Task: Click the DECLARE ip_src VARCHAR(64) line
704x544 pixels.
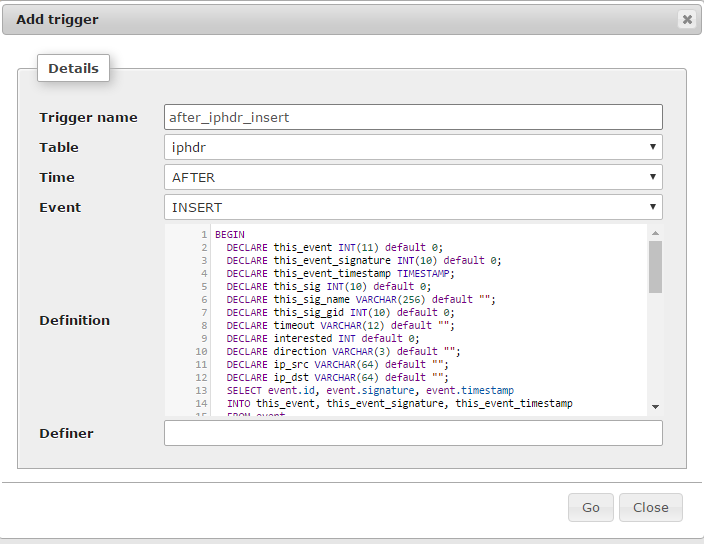Action: coord(336,364)
